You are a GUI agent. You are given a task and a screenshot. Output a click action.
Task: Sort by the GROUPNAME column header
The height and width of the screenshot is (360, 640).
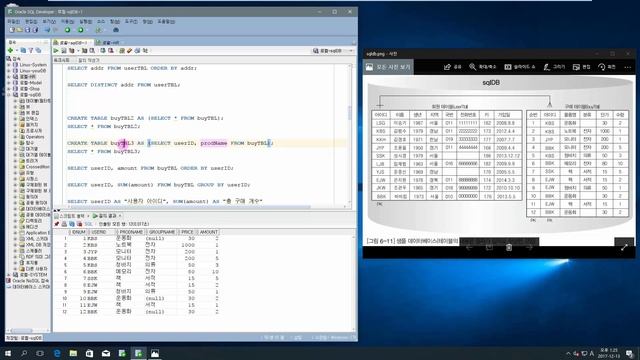[161, 232]
